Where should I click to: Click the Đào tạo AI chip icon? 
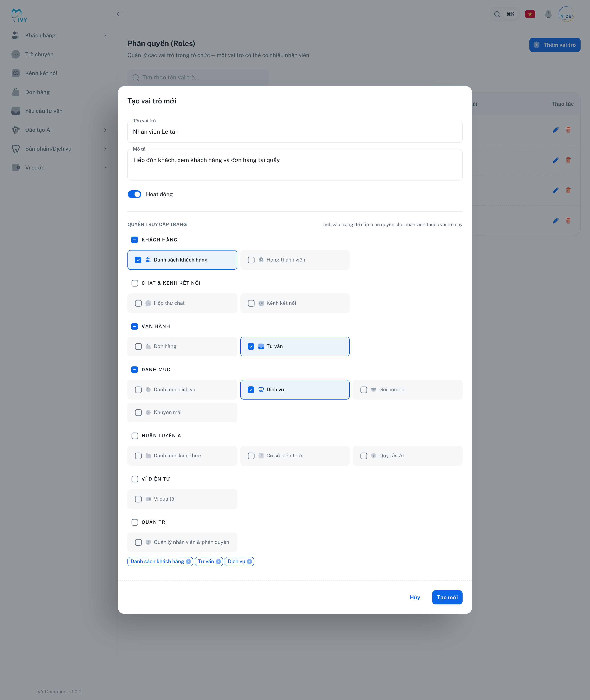15,130
